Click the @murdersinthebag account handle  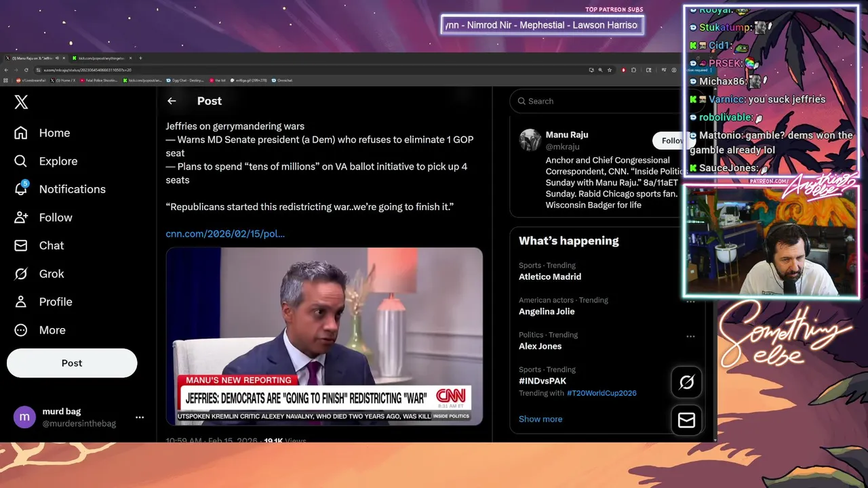79,424
